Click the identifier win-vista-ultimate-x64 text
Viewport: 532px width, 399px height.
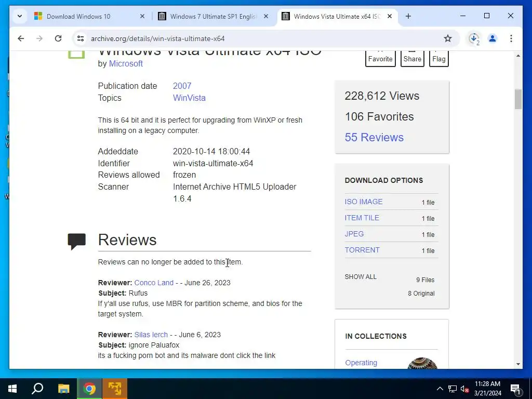tap(213, 163)
